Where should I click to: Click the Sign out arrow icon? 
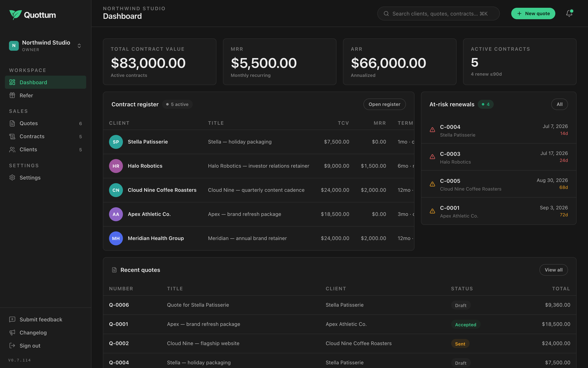[12, 346]
